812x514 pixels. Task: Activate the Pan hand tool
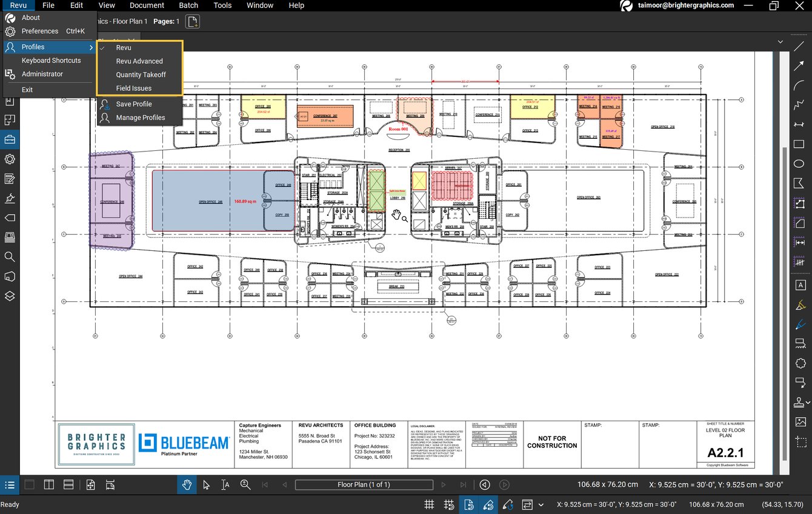click(187, 484)
